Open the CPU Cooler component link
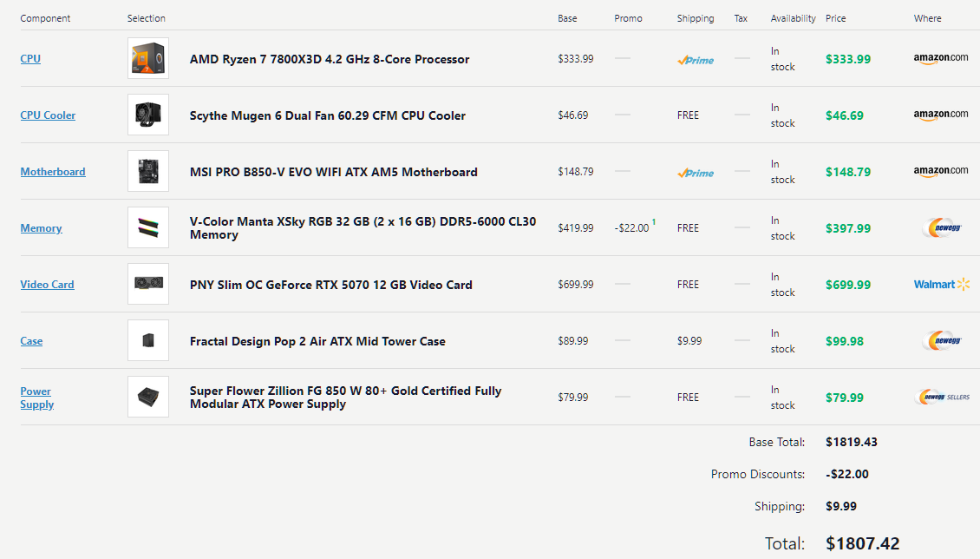 pos(48,115)
